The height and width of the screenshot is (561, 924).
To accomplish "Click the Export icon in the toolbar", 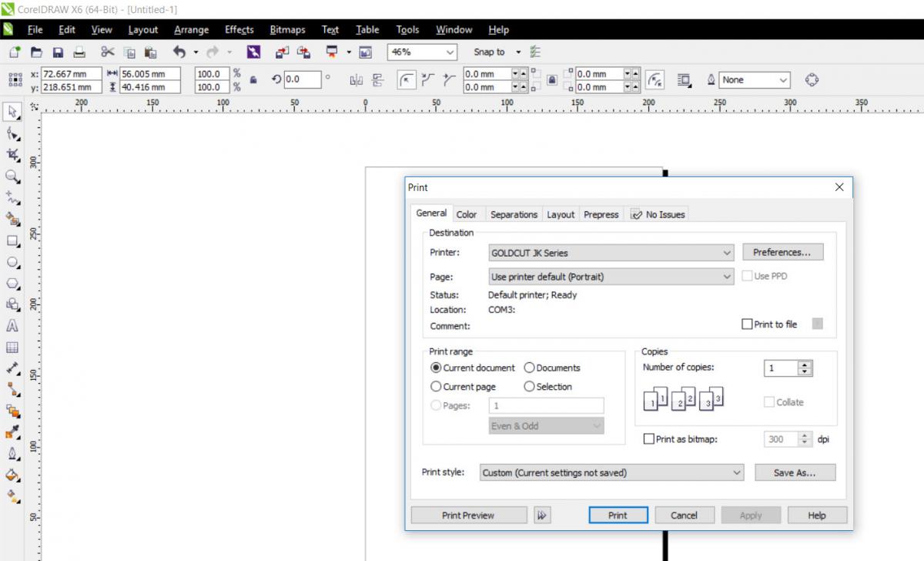I will pos(303,52).
